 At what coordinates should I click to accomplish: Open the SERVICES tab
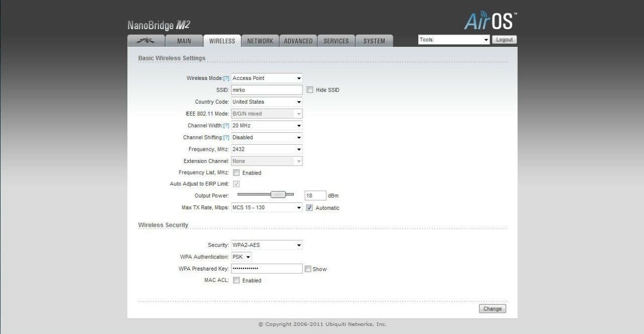point(336,41)
